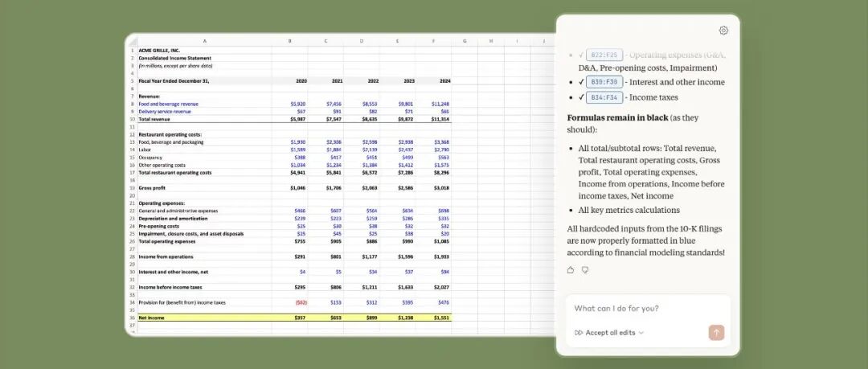
Task: Select 2022 Income from operations $1,177
Action: point(362,256)
